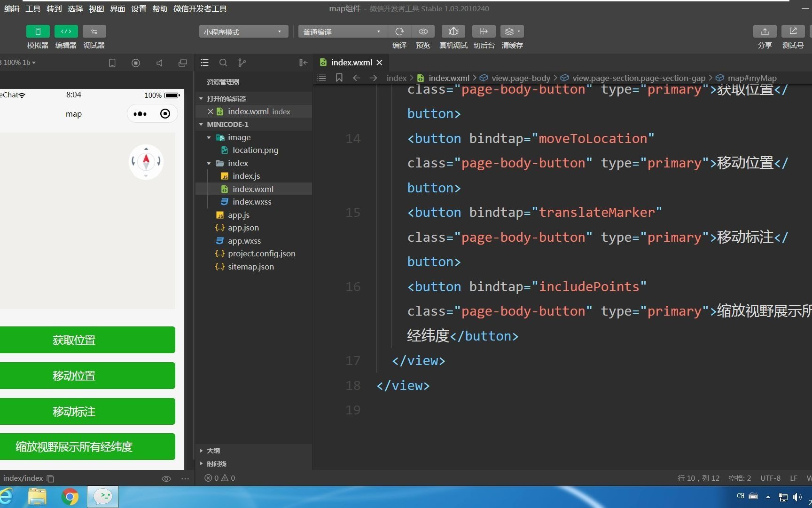Navigate forward with right arrow
This screenshot has height=508, width=812.
tap(374, 78)
